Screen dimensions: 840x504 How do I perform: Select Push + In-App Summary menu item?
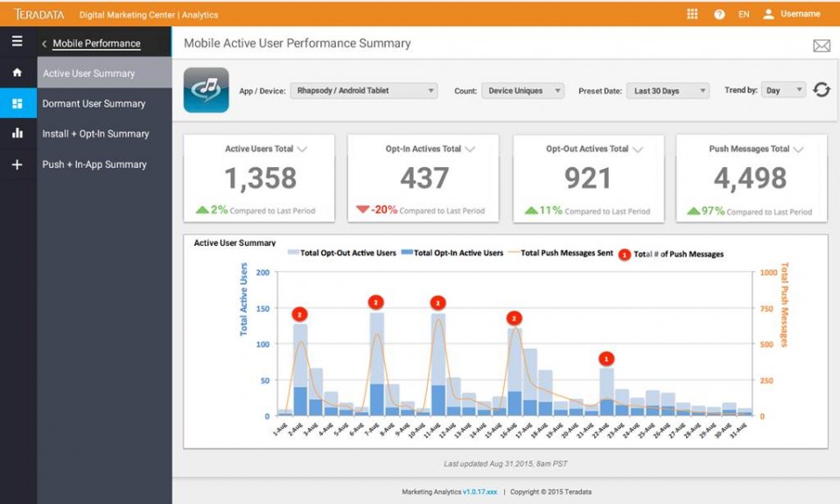point(104,164)
